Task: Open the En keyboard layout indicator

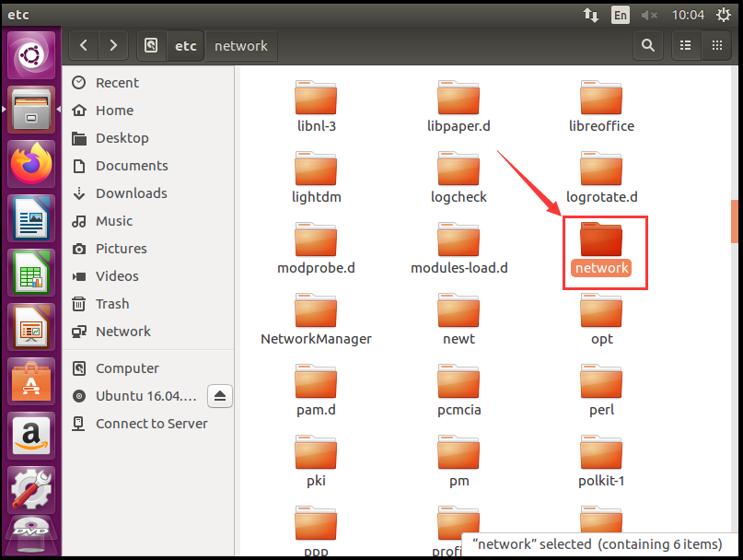Action: 621,15
